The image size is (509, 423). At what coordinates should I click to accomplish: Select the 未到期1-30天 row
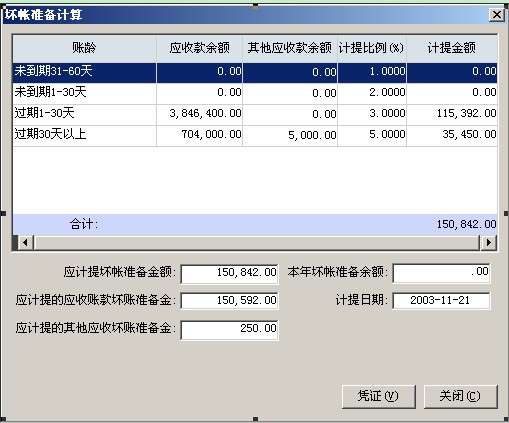[255, 93]
